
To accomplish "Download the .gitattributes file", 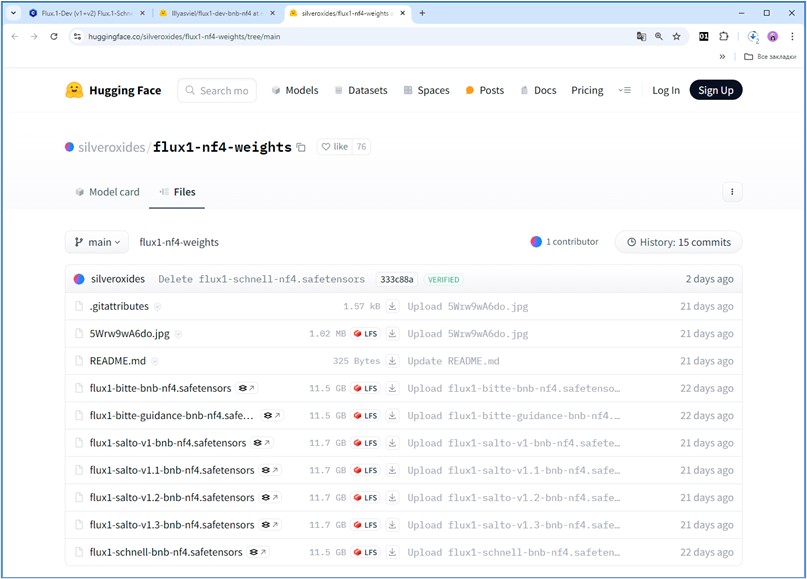I will pyautogui.click(x=393, y=306).
